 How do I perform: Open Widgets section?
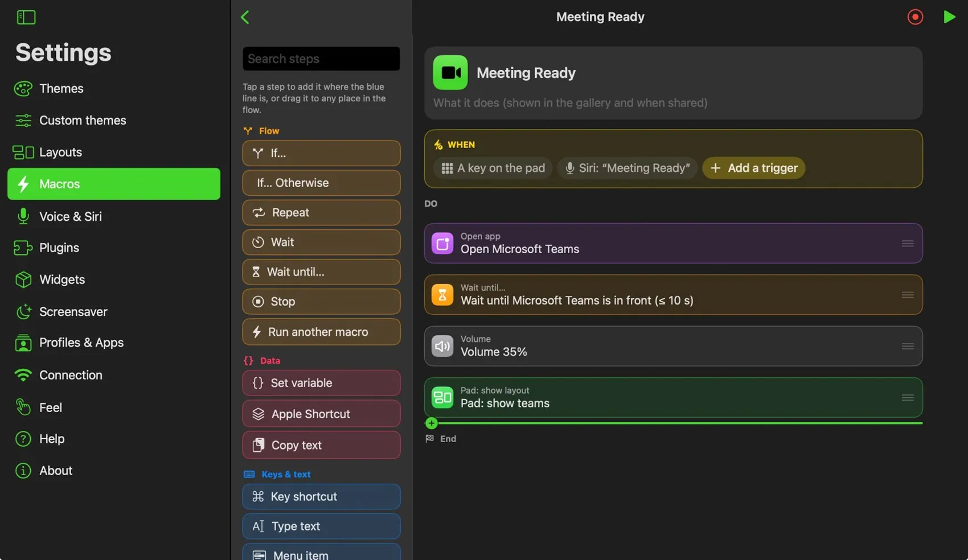(114, 279)
